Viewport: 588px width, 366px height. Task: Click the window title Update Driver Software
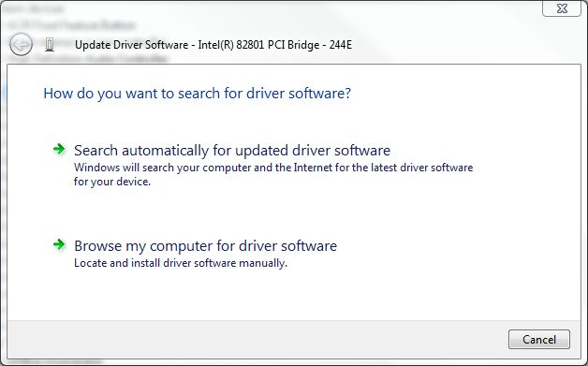[213, 45]
